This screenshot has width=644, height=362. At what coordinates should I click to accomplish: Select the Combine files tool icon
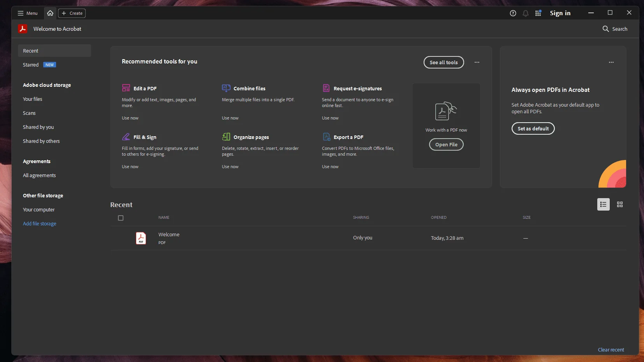click(x=226, y=88)
